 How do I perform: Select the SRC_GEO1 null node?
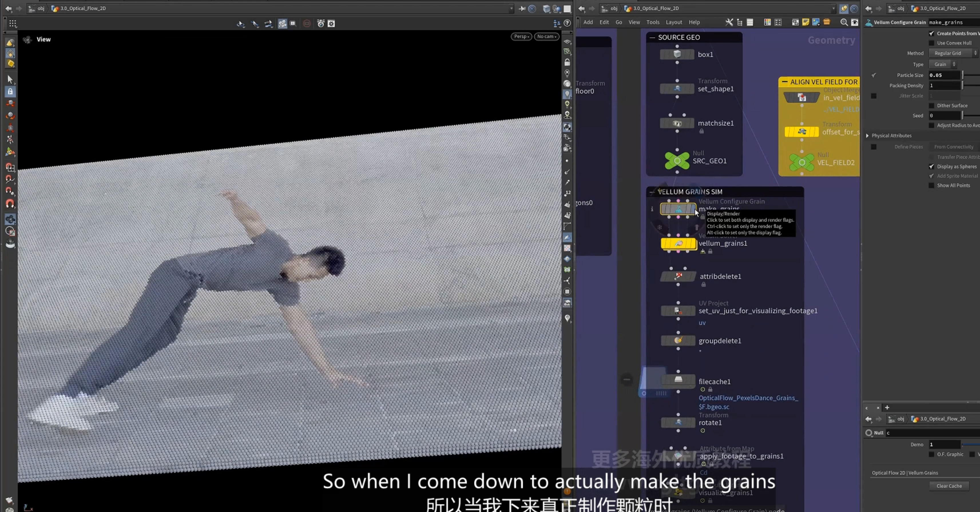click(x=677, y=161)
